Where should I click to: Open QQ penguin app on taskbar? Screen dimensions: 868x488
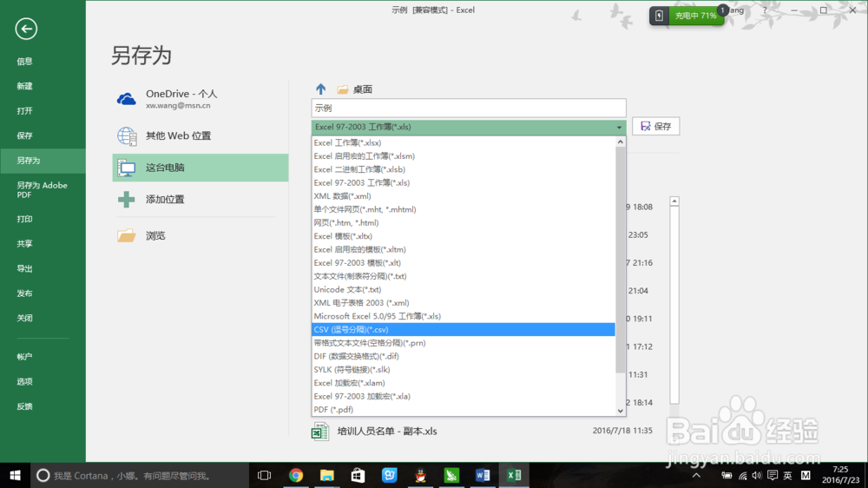coord(421,475)
